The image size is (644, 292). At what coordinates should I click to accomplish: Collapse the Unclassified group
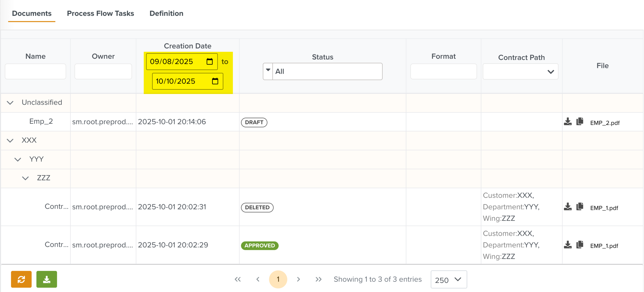pos(10,103)
